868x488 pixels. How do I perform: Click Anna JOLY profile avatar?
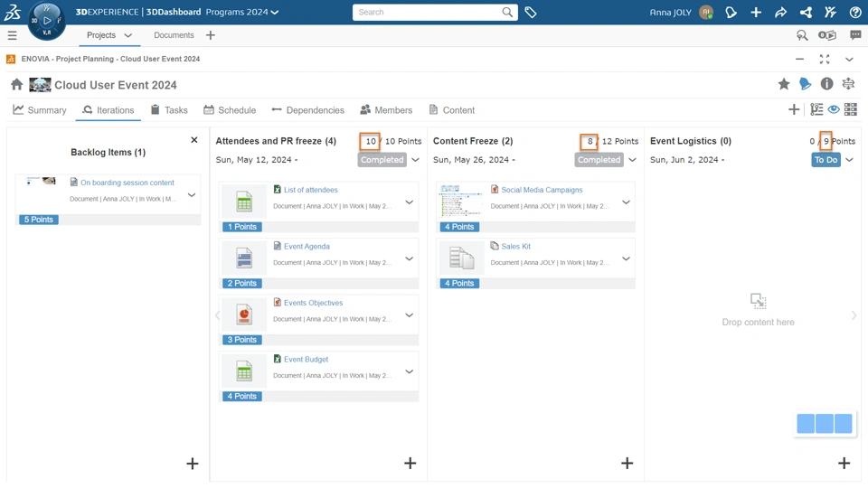pyautogui.click(x=706, y=12)
